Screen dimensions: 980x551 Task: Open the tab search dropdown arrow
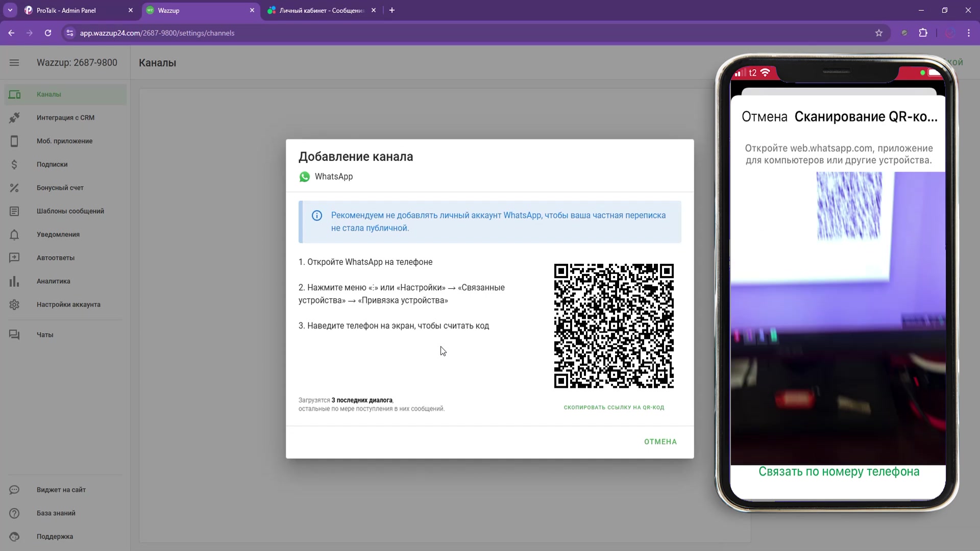pyautogui.click(x=10, y=10)
